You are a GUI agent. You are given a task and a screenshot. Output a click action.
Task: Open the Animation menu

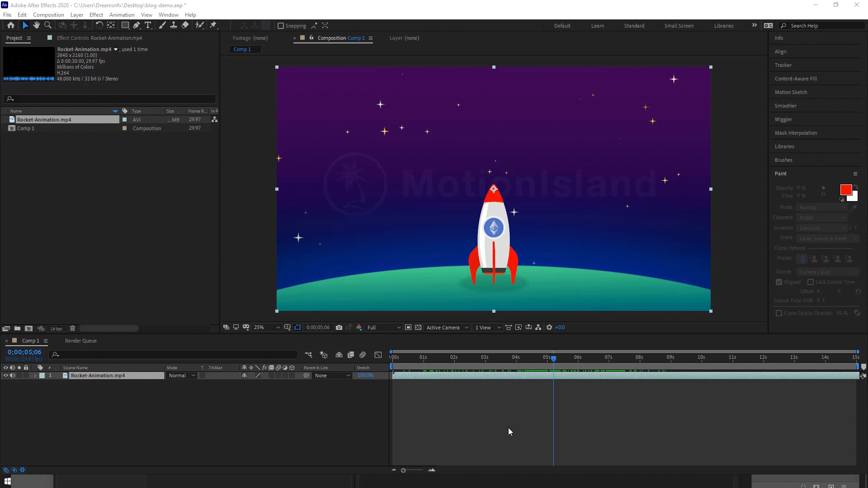pyautogui.click(x=122, y=15)
